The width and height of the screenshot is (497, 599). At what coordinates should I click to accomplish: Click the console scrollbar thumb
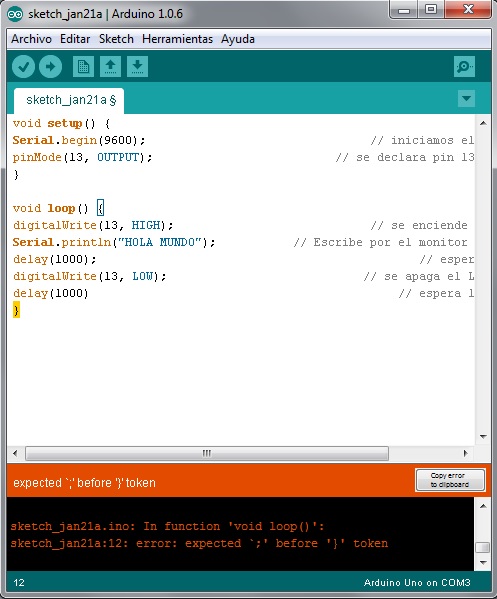click(x=483, y=547)
